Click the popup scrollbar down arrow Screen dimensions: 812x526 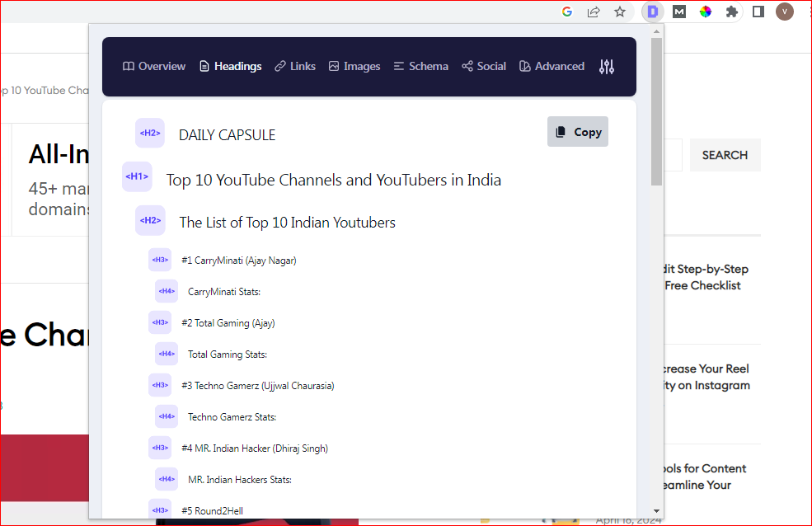(656, 511)
